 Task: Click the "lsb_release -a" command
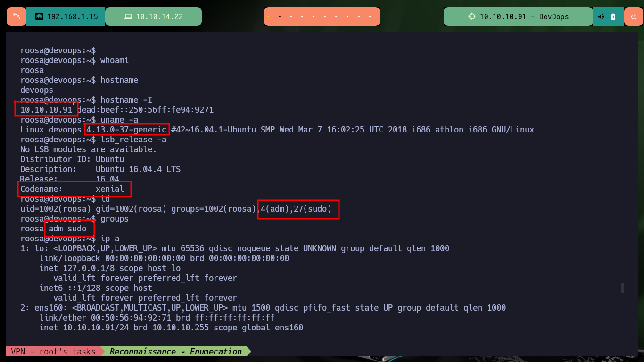pyautogui.click(x=133, y=140)
